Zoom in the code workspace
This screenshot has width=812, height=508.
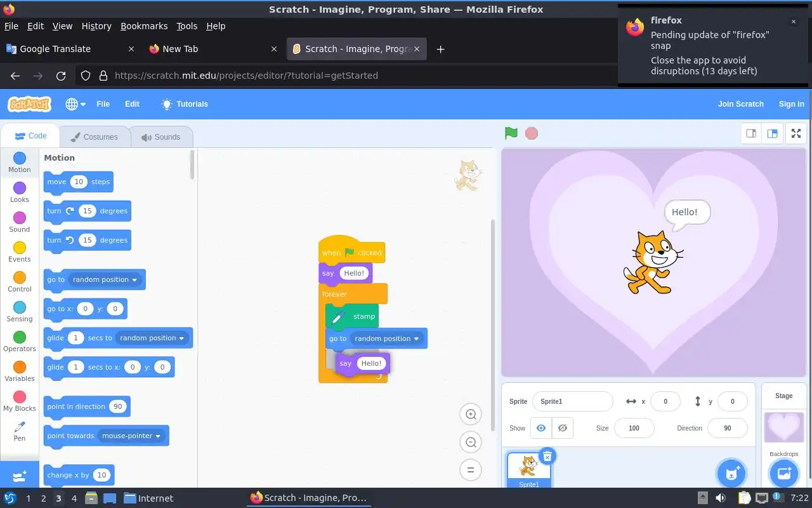(x=471, y=415)
